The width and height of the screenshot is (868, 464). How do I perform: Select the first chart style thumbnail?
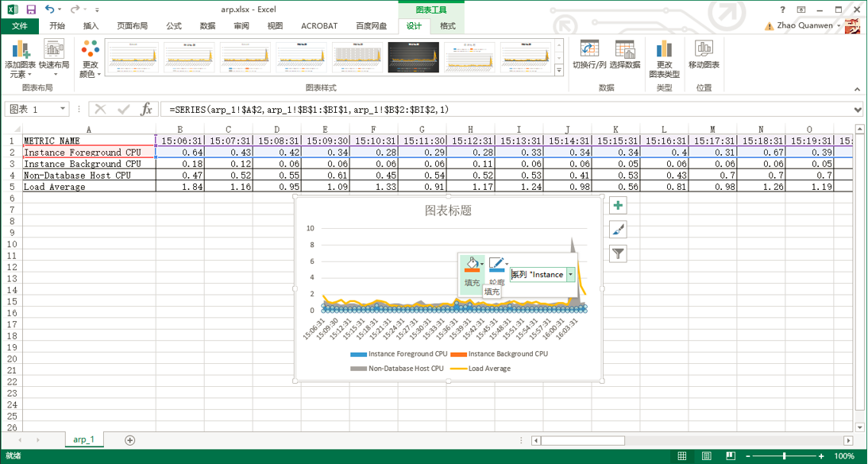pos(133,57)
